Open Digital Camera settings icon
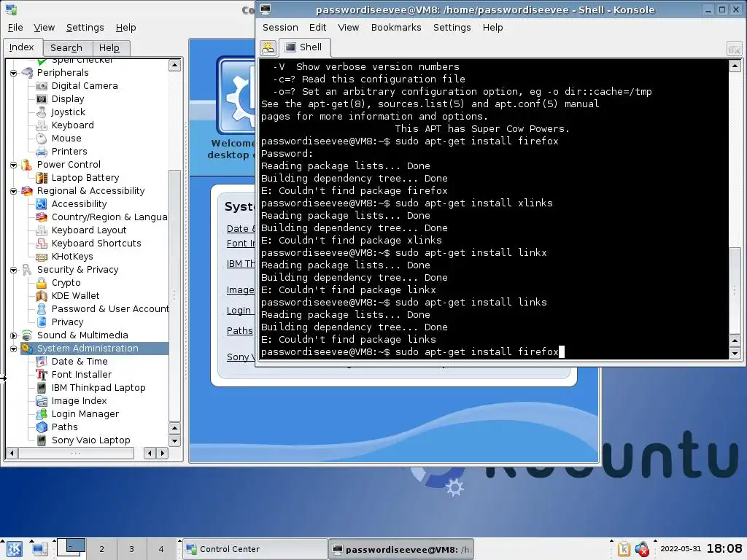 (42, 86)
